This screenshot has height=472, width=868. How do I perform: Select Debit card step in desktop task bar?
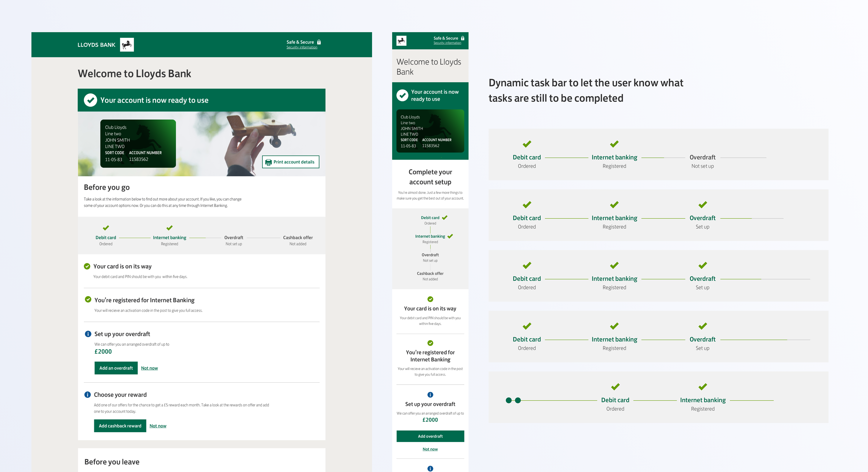coord(106,240)
